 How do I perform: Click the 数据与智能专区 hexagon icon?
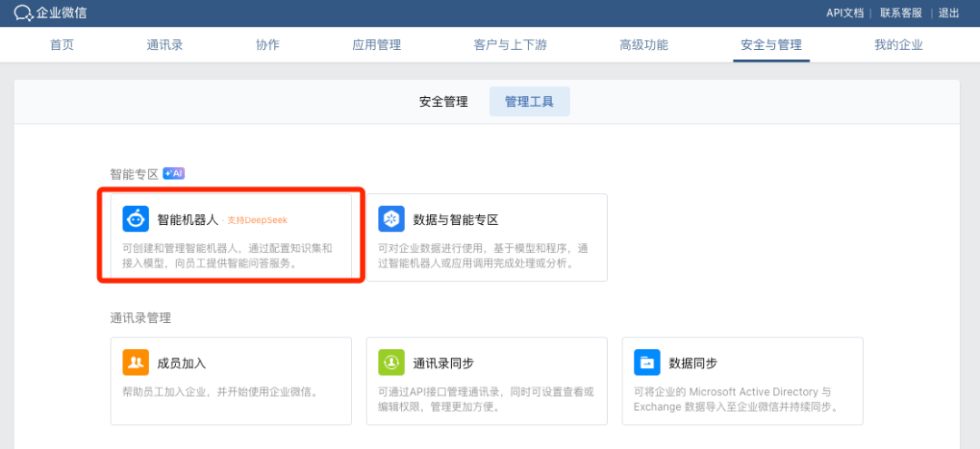[x=391, y=220]
